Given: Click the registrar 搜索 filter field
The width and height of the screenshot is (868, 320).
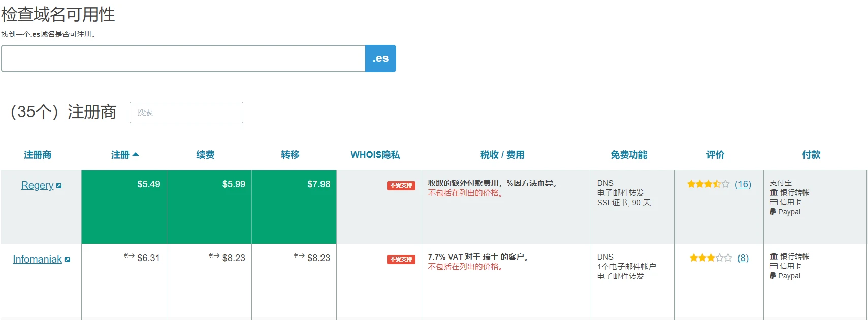Looking at the screenshot, I should [x=186, y=112].
